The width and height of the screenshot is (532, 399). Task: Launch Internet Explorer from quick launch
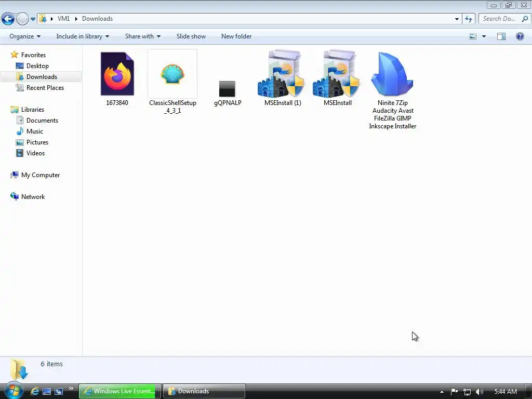point(35,391)
